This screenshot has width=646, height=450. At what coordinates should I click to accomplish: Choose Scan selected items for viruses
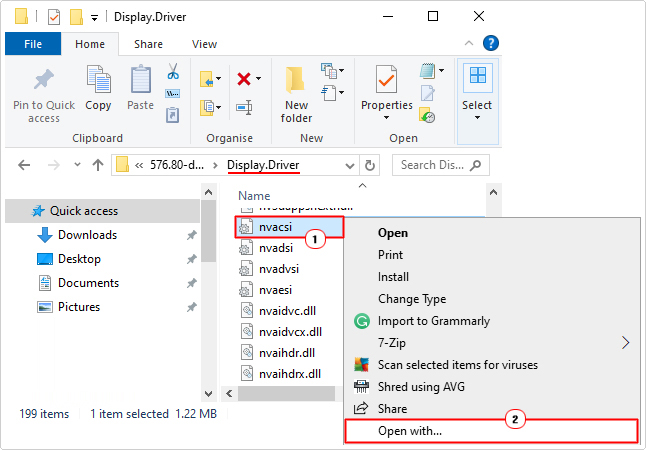click(492, 365)
